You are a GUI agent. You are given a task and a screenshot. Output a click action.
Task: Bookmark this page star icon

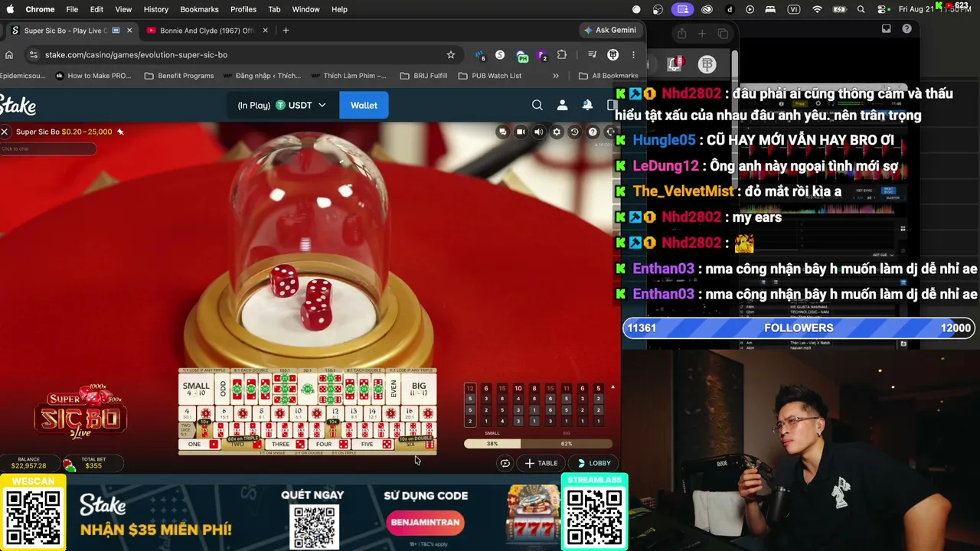tap(451, 55)
